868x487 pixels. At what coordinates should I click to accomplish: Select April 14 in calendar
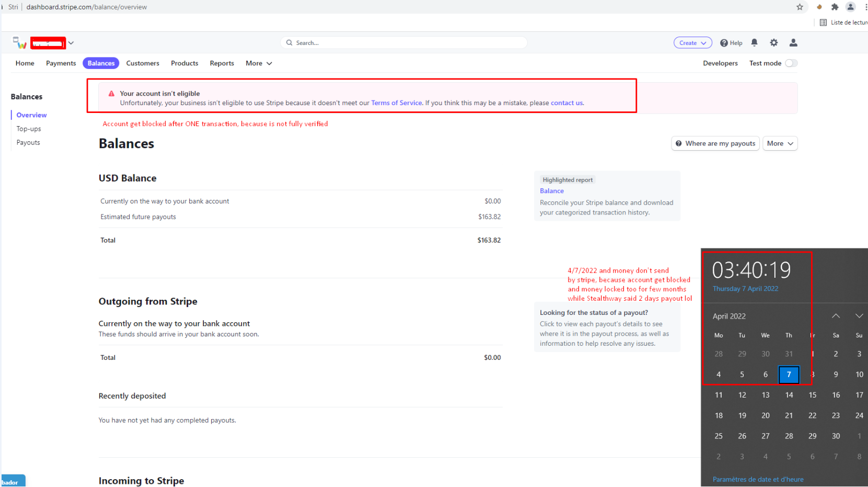pos(789,395)
